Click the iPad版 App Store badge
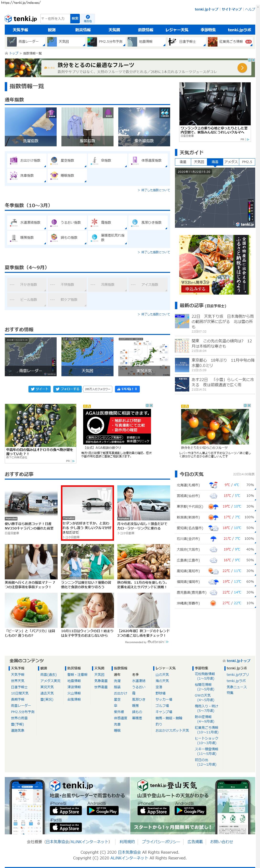 pos(65,827)
